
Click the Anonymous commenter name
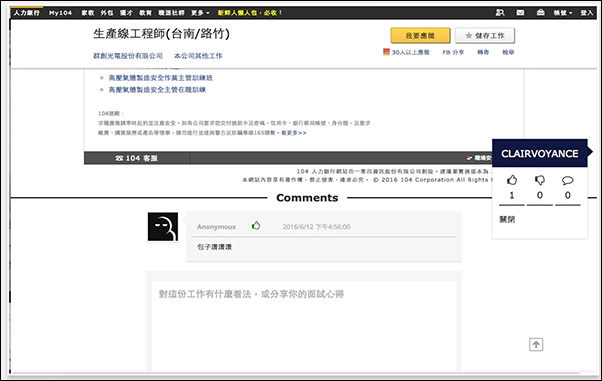click(x=217, y=227)
